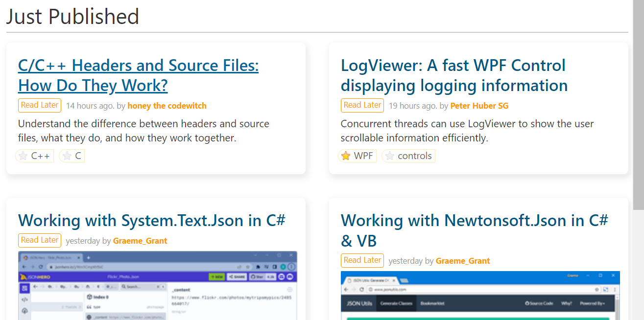This screenshot has height=320, width=644.
Task: Browse the C++ tag label
Action: [x=41, y=156]
